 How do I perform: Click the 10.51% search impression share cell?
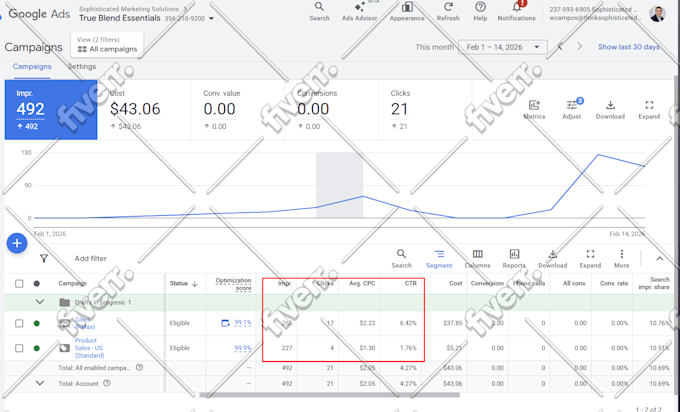[660, 348]
